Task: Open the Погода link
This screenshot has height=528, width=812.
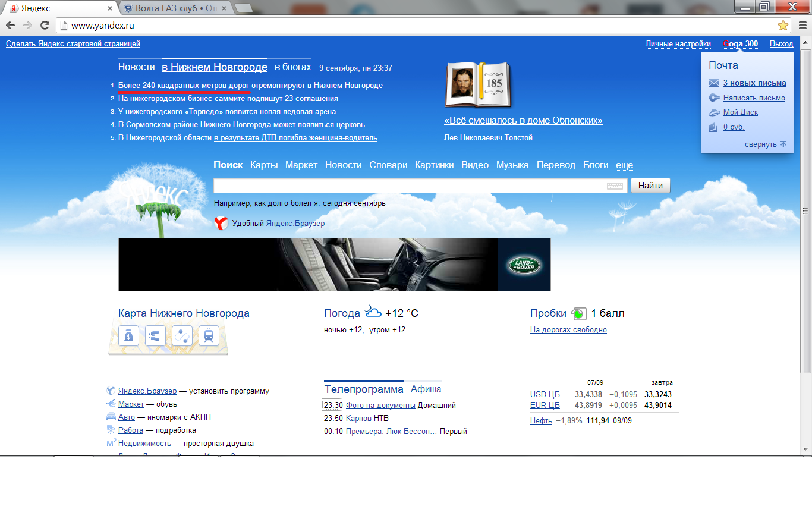Action: 342,313
